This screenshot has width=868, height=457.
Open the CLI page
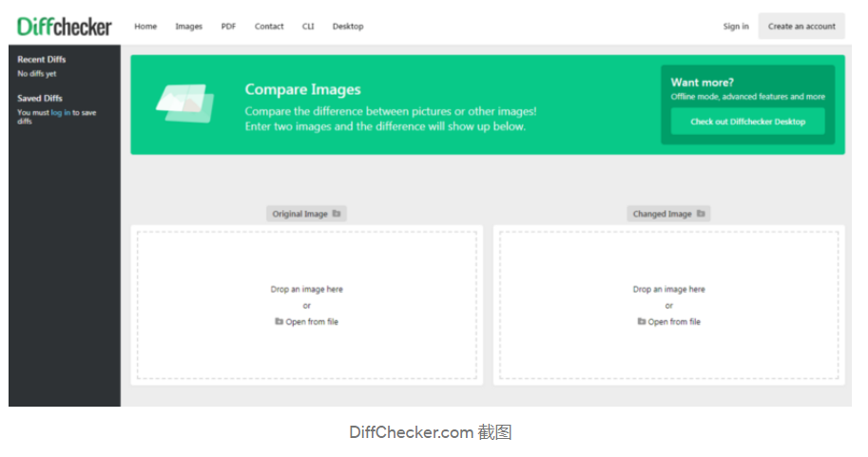coord(308,26)
